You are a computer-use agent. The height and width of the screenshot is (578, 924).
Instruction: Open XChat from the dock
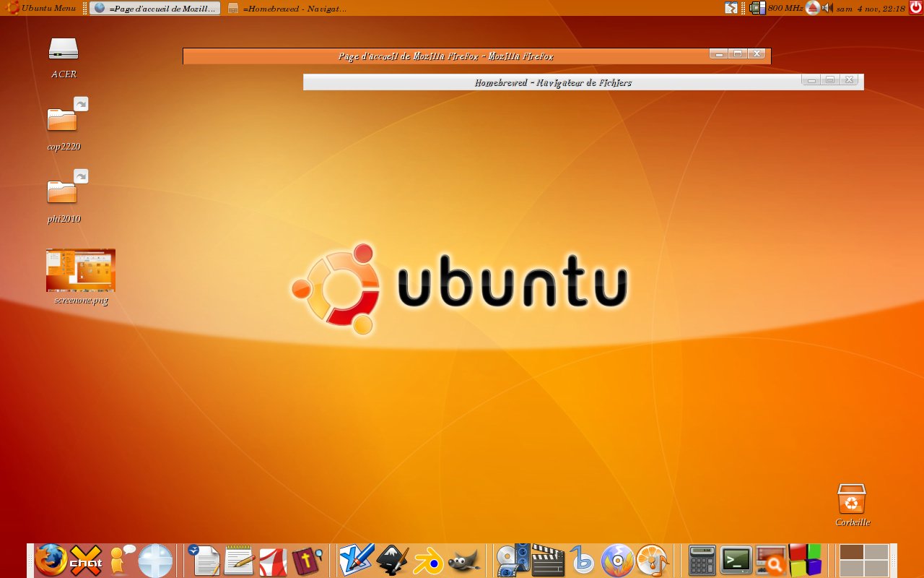[86, 561]
